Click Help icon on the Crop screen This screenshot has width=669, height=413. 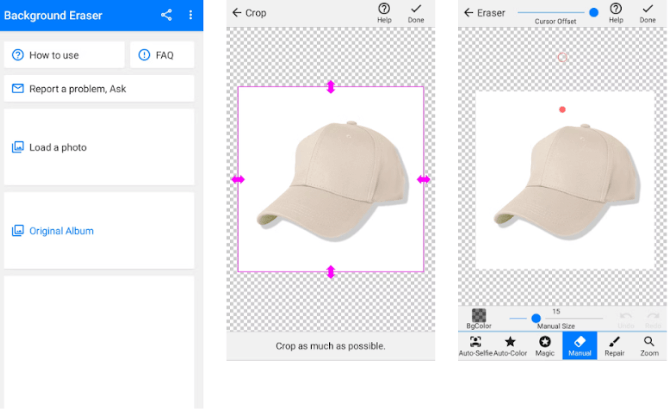(x=384, y=12)
